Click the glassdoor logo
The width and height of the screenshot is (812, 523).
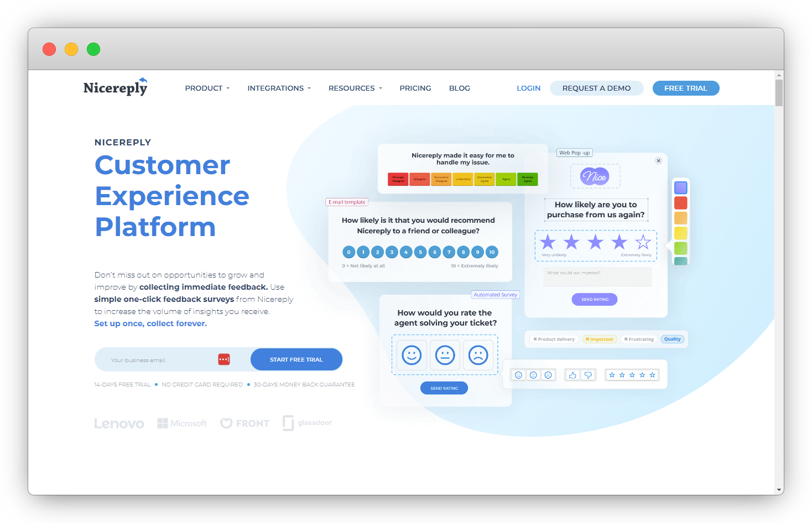307,423
